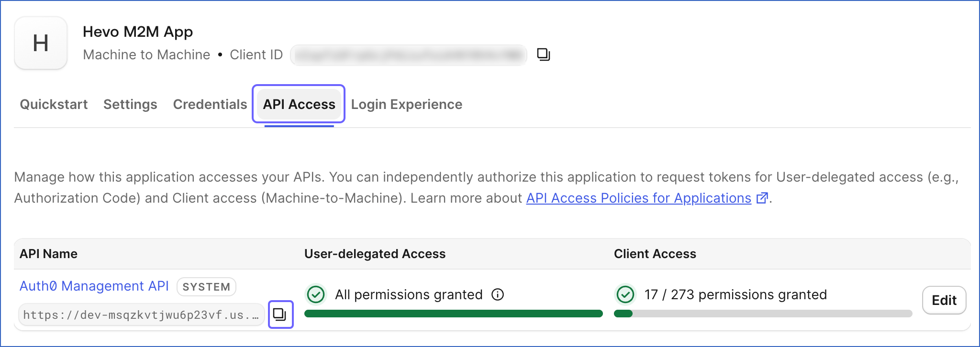The height and width of the screenshot is (347, 980).
Task: Switch to the Settings tab
Action: tap(130, 104)
